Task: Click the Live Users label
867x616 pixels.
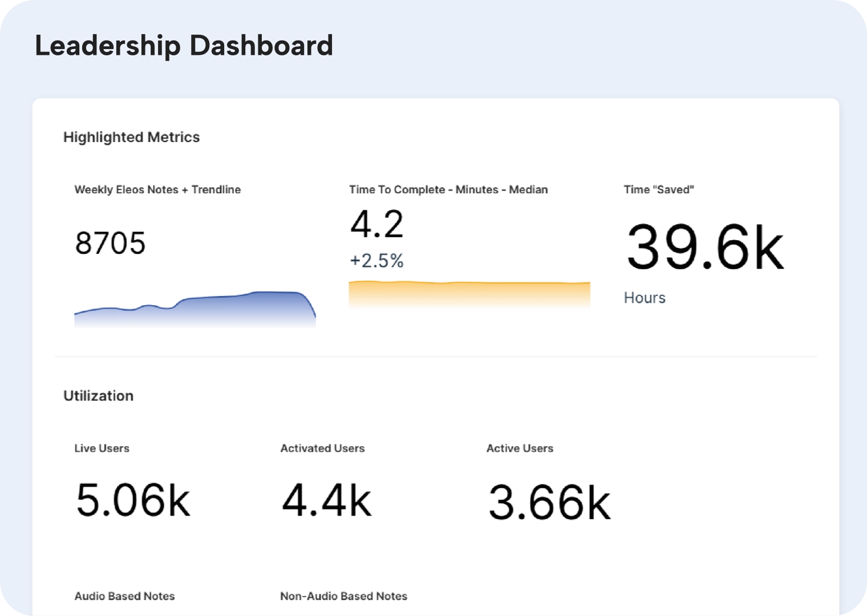Action: (x=102, y=448)
